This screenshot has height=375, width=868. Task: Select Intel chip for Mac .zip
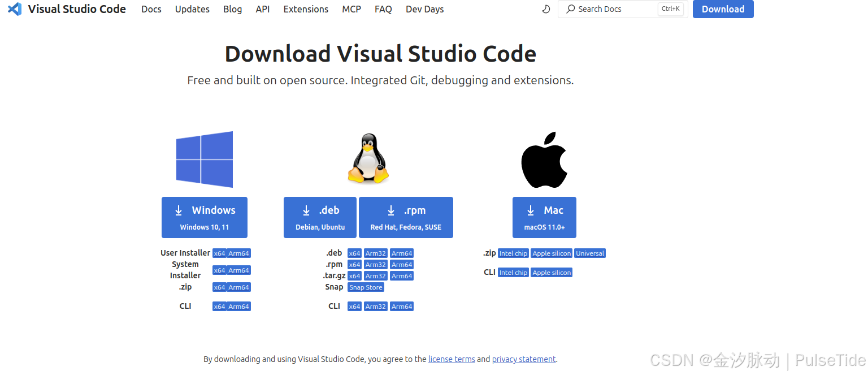pyautogui.click(x=513, y=253)
